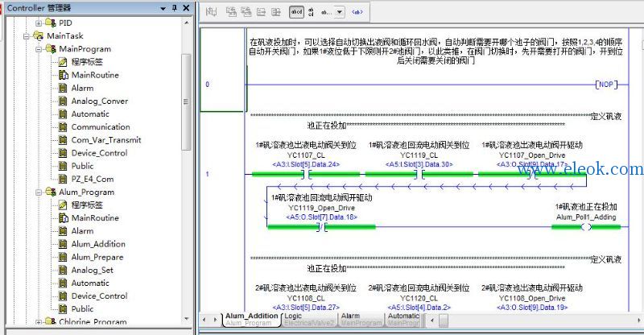Click the Public routine icon under Alum_Program
Image resolution: width=644 pixels, height=335 pixels.
(63, 308)
